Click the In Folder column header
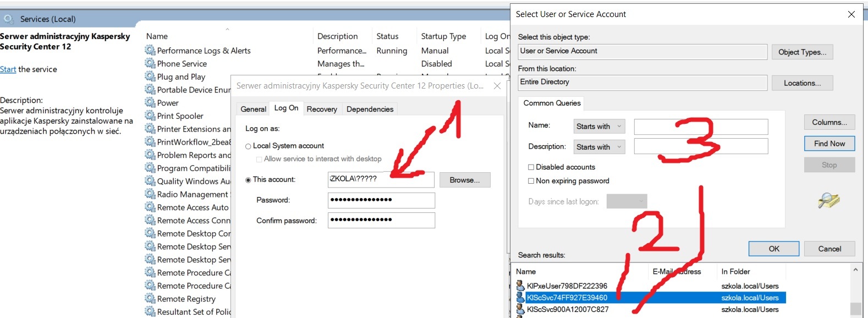The image size is (868, 318). coord(735,272)
